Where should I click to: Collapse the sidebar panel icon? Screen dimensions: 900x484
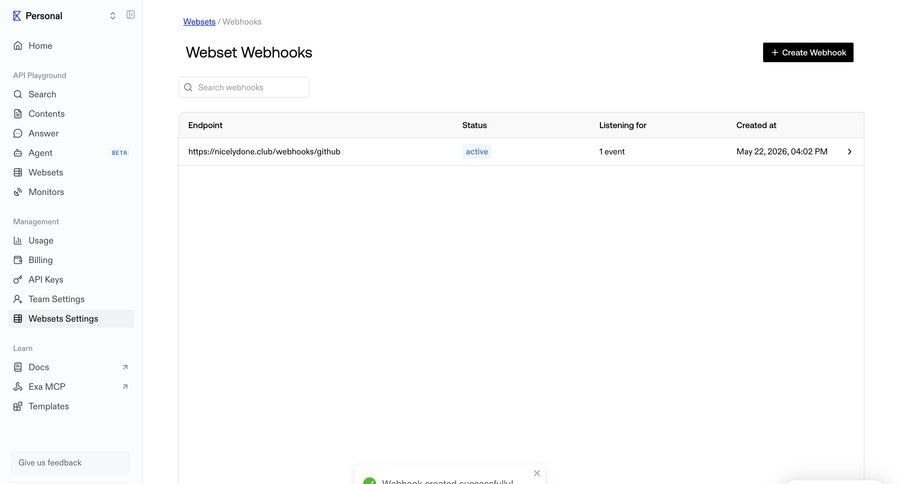130,15
